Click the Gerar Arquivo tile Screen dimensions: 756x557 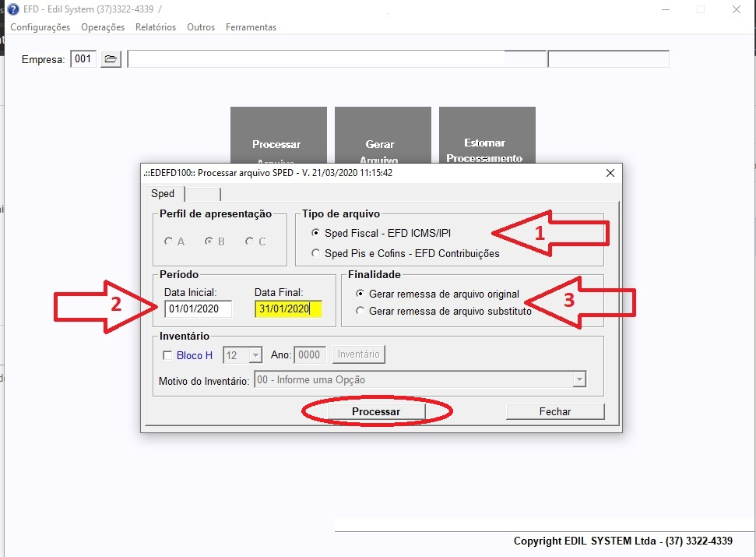tap(382, 134)
